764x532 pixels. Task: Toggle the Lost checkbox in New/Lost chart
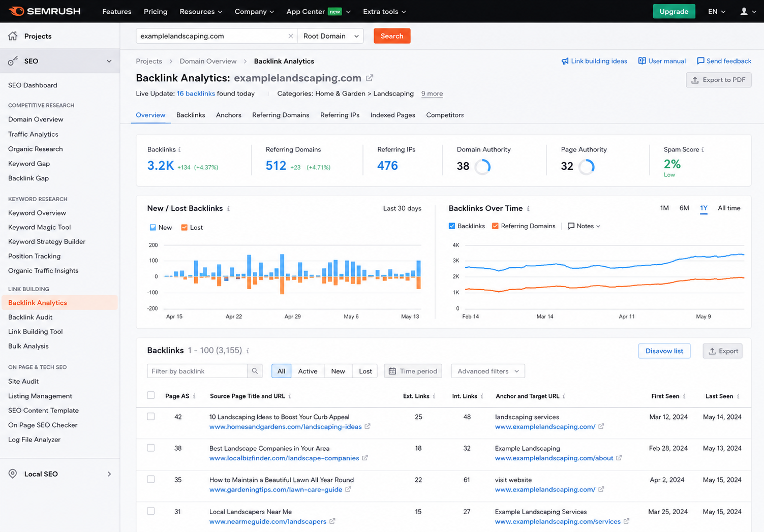pos(185,227)
